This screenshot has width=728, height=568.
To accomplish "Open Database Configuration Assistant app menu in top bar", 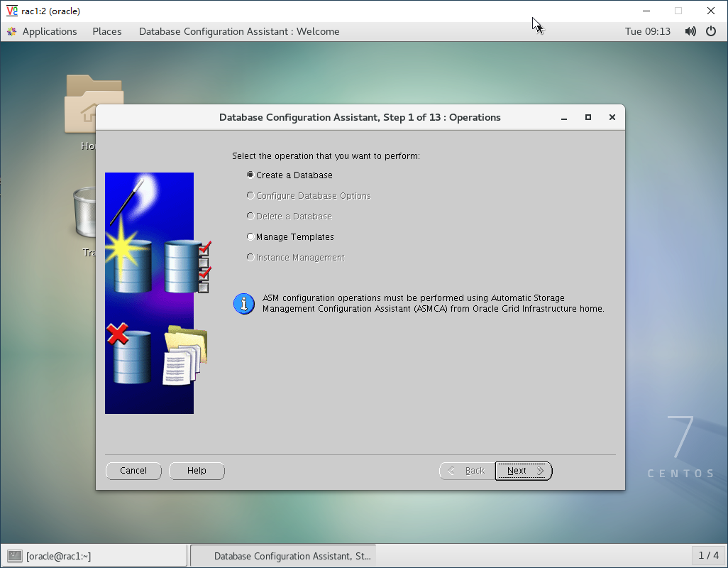I will (239, 31).
